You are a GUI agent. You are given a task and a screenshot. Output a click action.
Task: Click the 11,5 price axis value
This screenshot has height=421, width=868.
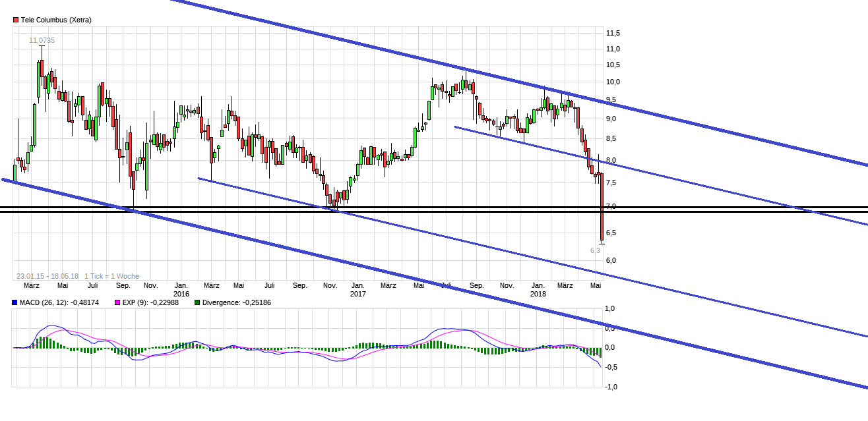click(x=613, y=33)
